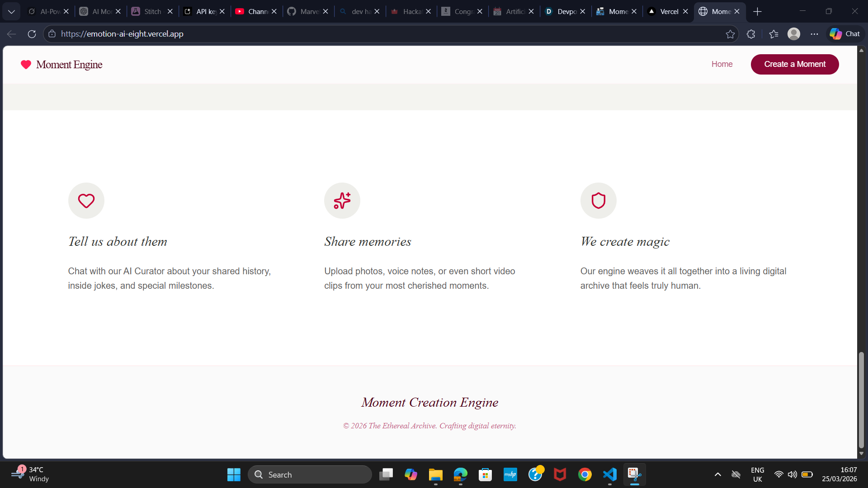Refresh the page
The image size is (868, 488).
tap(32, 34)
